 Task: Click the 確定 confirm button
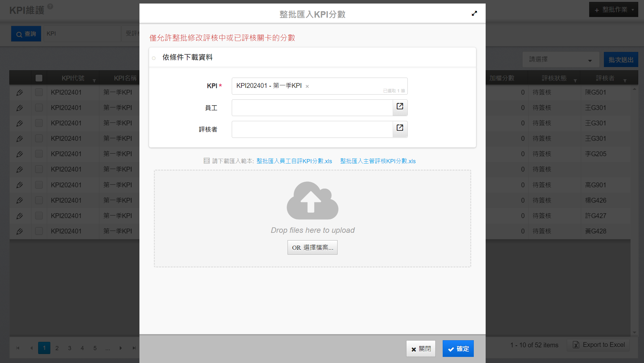(458, 349)
